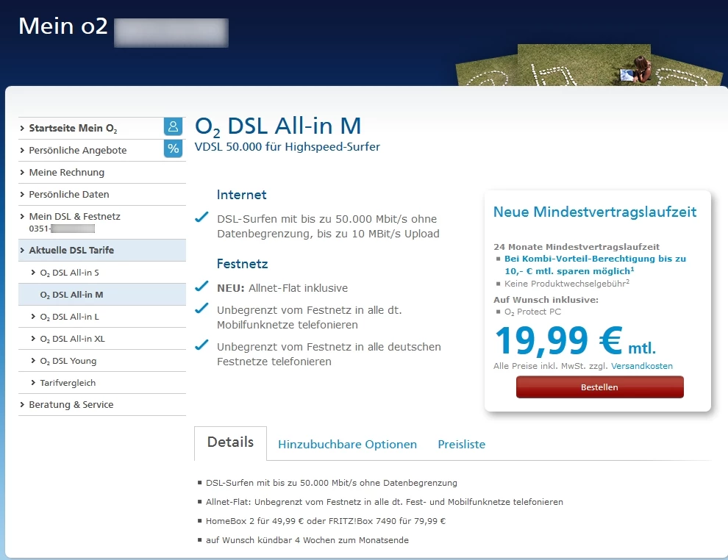
Task: Click chevron next to Persönliche Angebote
Action: click(22, 150)
